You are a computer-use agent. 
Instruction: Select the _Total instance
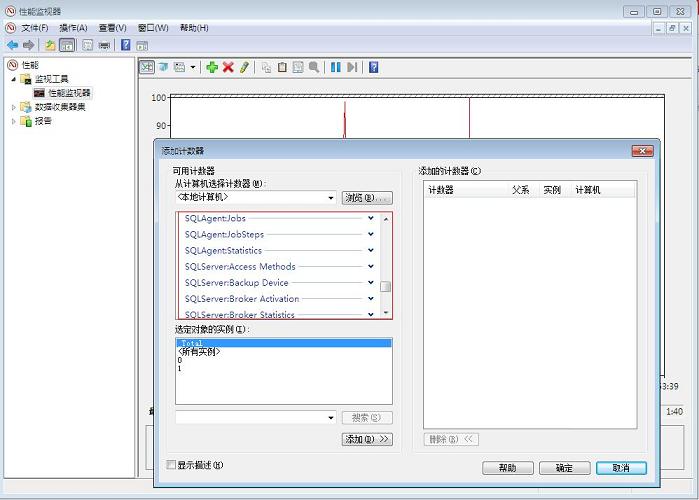tap(284, 343)
